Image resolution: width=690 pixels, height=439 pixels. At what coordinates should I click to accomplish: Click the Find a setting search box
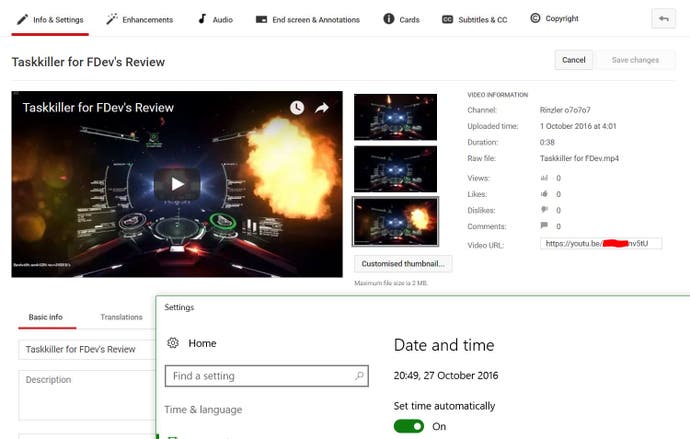267,376
